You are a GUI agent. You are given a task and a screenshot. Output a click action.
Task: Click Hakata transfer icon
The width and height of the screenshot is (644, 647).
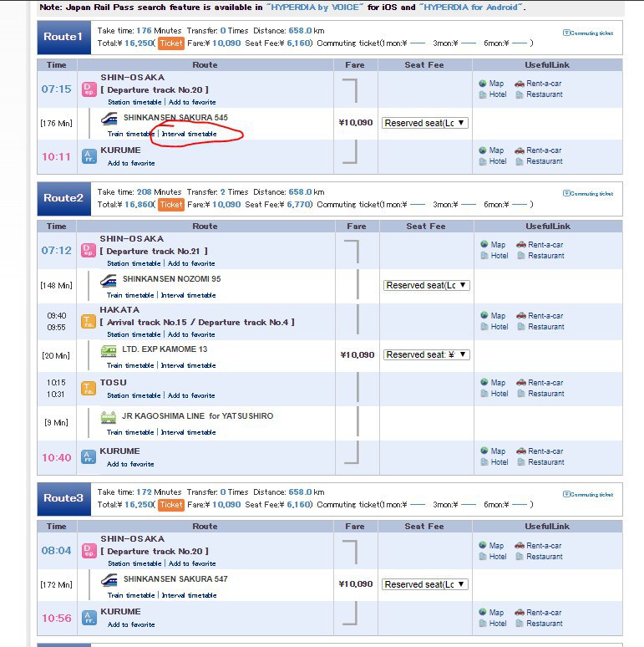point(89,322)
